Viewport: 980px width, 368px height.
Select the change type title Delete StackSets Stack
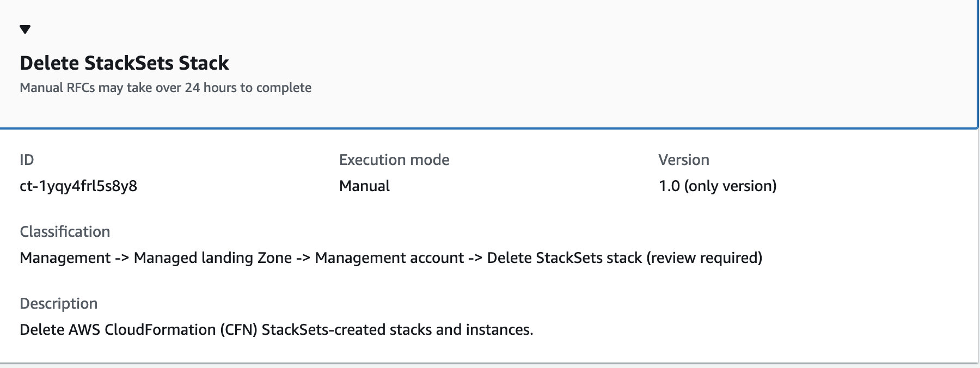124,63
